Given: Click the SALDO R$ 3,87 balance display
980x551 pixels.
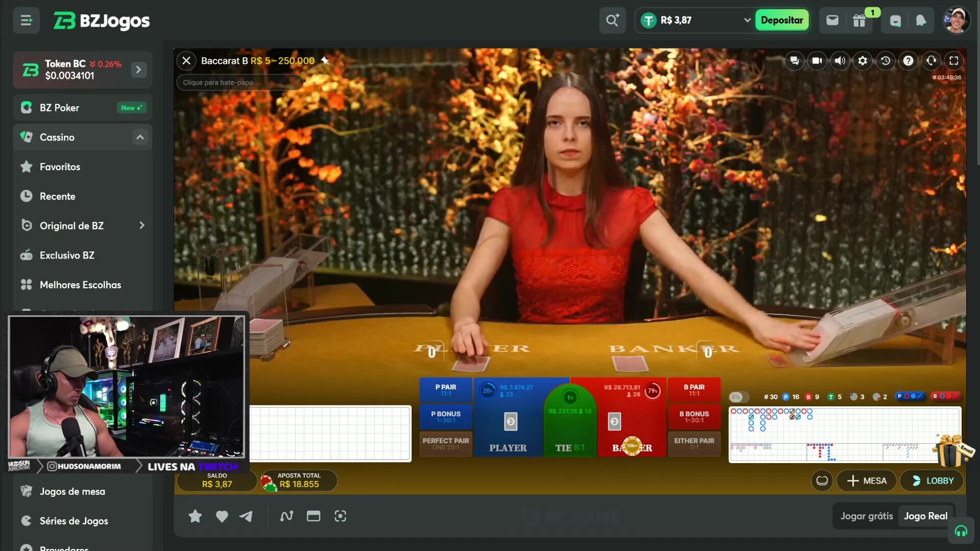Looking at the screenshot, I should [217, 480].
